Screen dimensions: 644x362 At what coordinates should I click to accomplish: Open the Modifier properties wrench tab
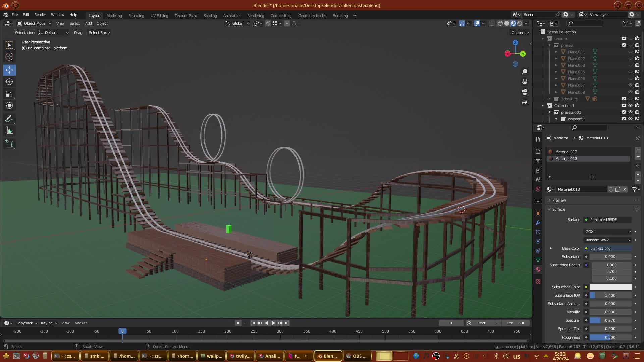point(538,223)
